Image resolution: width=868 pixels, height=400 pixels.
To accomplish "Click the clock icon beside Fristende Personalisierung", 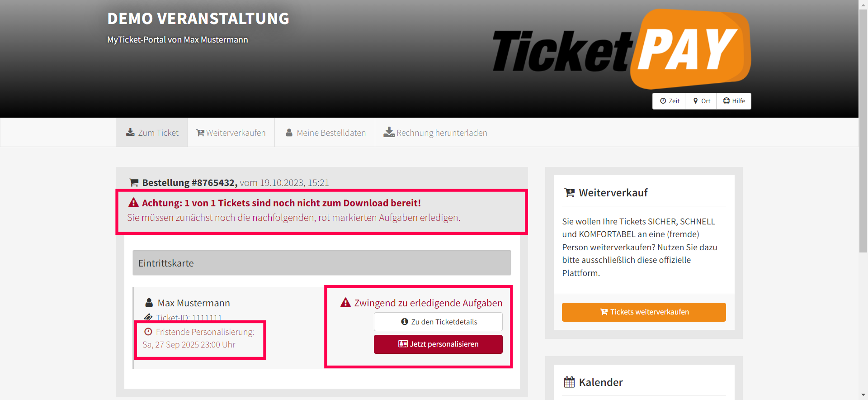I will pyautogui.click(x=148, y=332).
